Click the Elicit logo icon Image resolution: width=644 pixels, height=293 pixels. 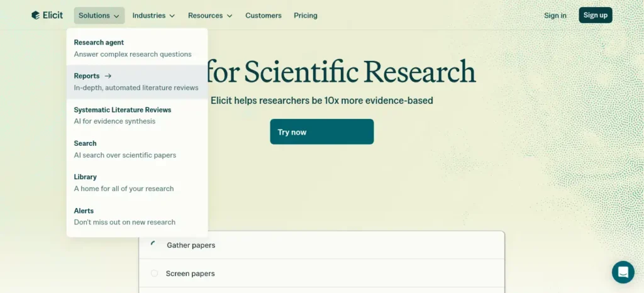[x=35, y=15]
